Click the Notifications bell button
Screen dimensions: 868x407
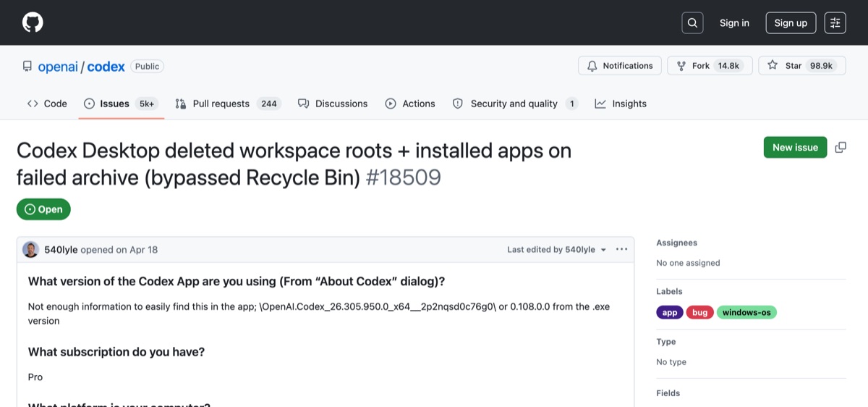tap(620, 66)
